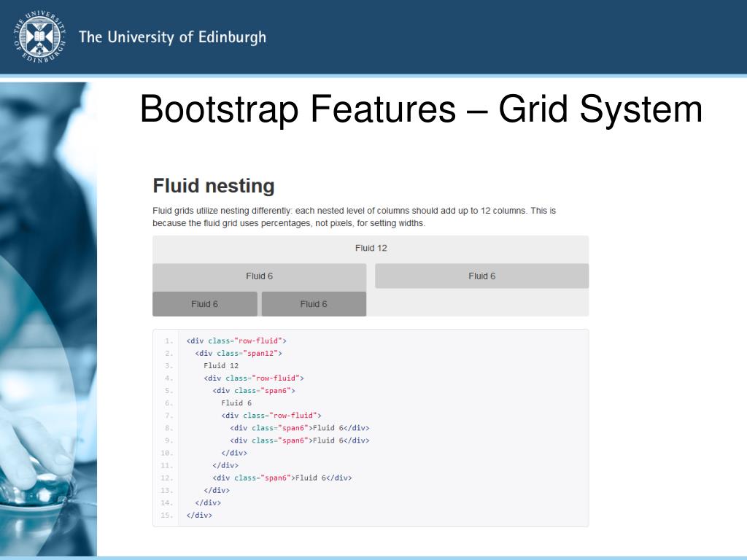The width and height of the screenshot is (747, 560).
Task: Click 'The University of Edinburgh' header text
Action: pos(172,37)
